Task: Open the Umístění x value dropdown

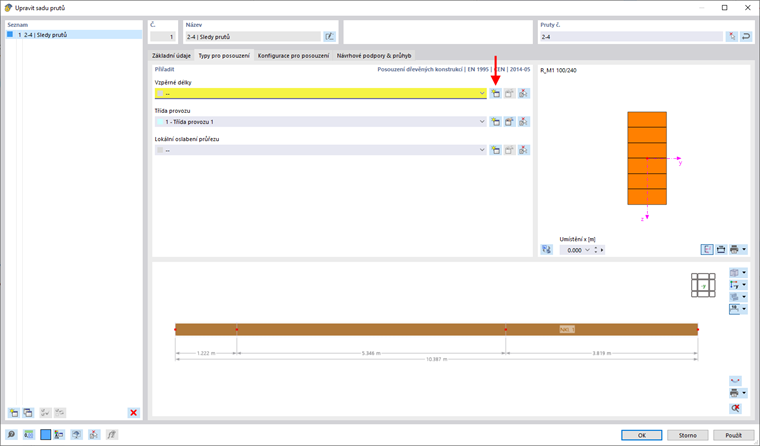Action: [x=587, y=250]
